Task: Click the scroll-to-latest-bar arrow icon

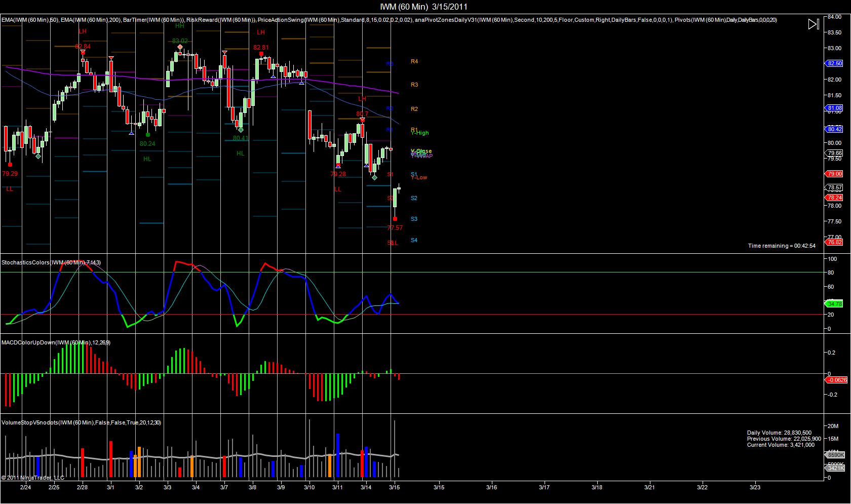Action: point(813,24)
